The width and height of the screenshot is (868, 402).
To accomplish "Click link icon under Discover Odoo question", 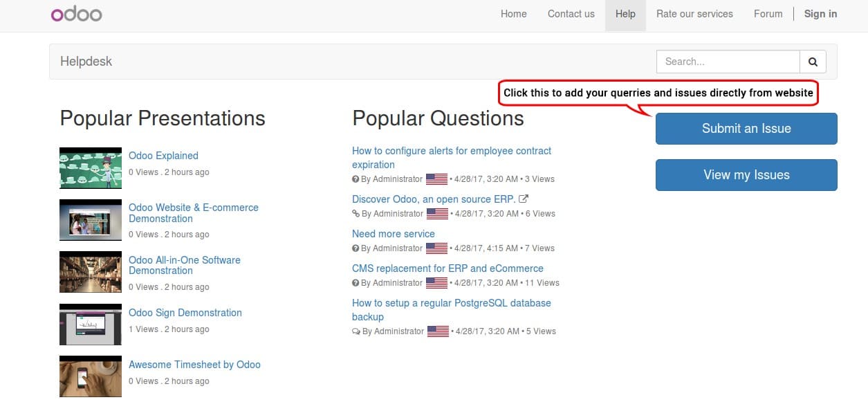I will [356, 214].
